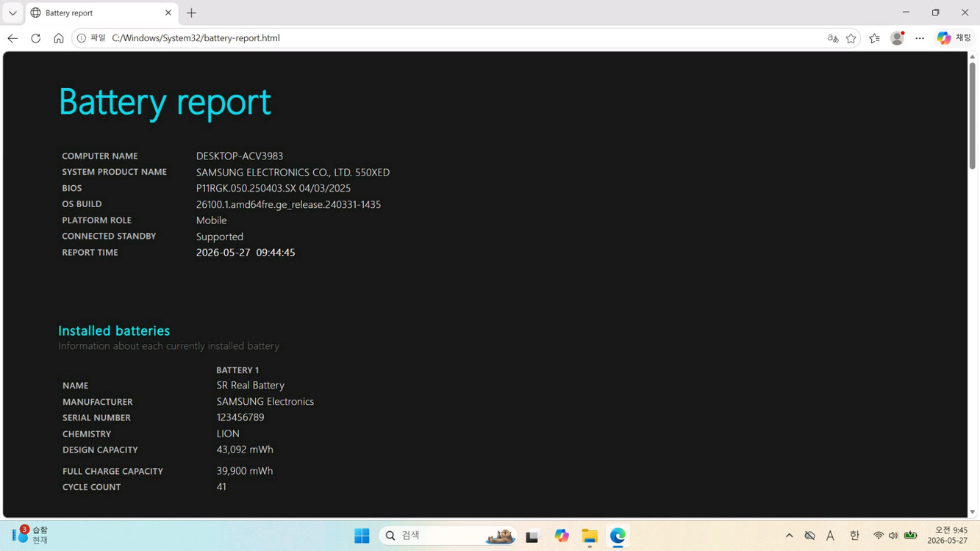The width and height of the screenshot is (980, 551).
Task: Open a new browser tab
Action: 191,12
